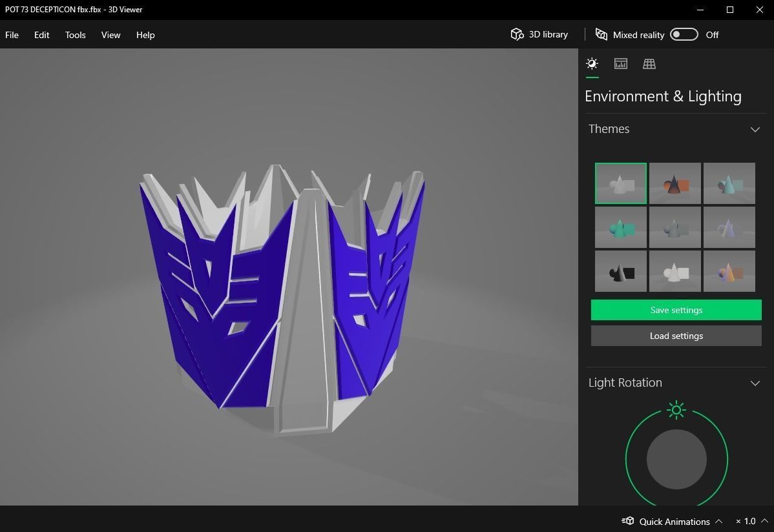Image resolution: width=774 pixels, height=532 pixels.
Task: Select the orange and black shapes theme
Action: (675, 183)
